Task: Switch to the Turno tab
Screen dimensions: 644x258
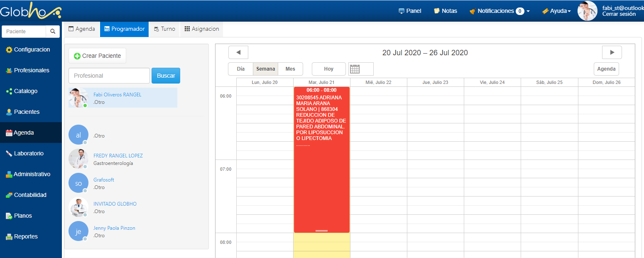Action: [x=164, y=29]
